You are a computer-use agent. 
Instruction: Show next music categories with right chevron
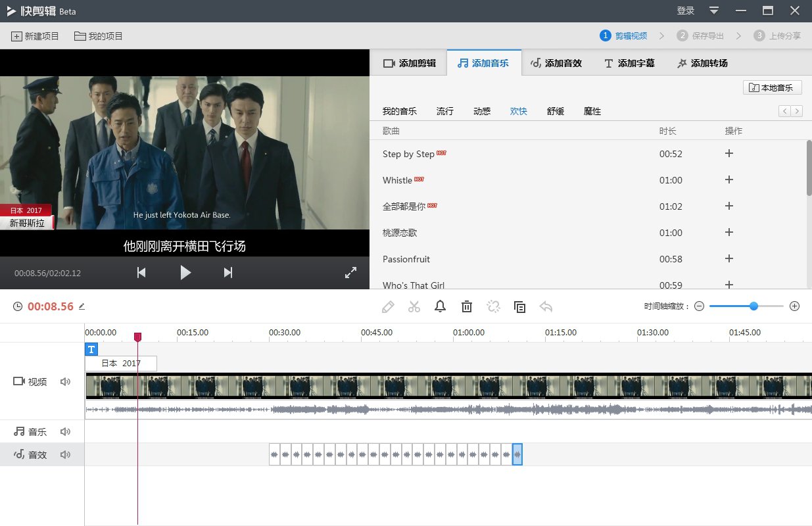797,111
